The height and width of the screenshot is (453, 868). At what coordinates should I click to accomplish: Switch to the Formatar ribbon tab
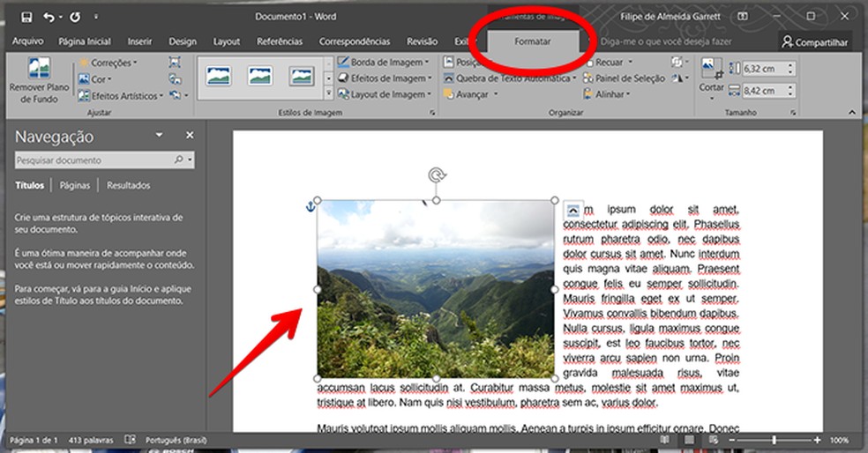[x=533, y=41]
